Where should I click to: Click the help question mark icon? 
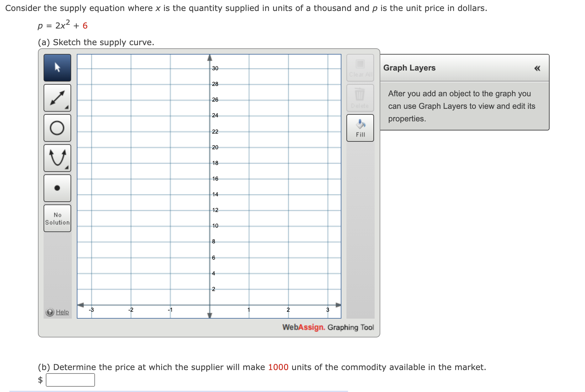coord(50,312)
